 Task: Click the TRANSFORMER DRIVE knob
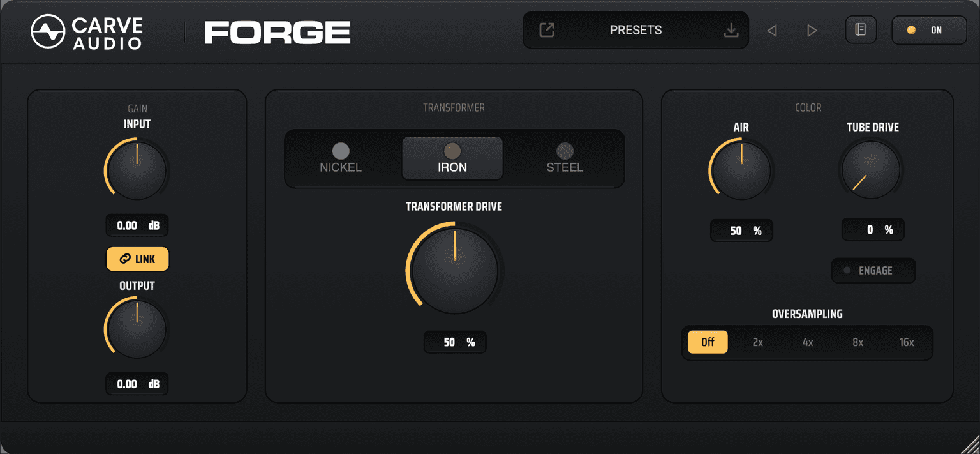coord(454,270)
